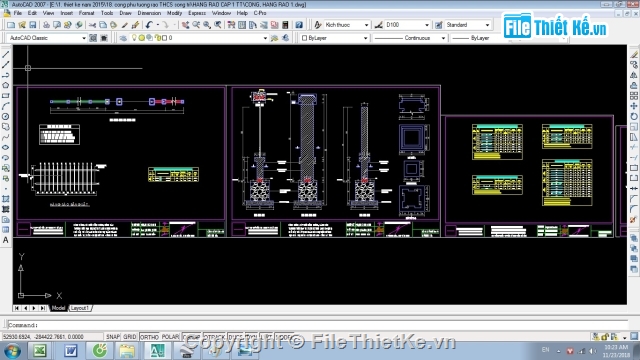Open the Modify menu
The image size is (640, 360).
[x=174, y=13]
